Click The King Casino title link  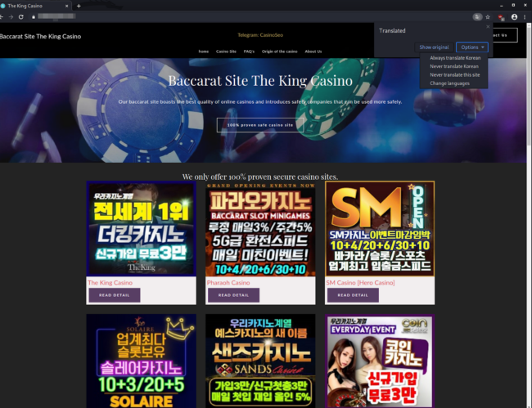point(110,283)
